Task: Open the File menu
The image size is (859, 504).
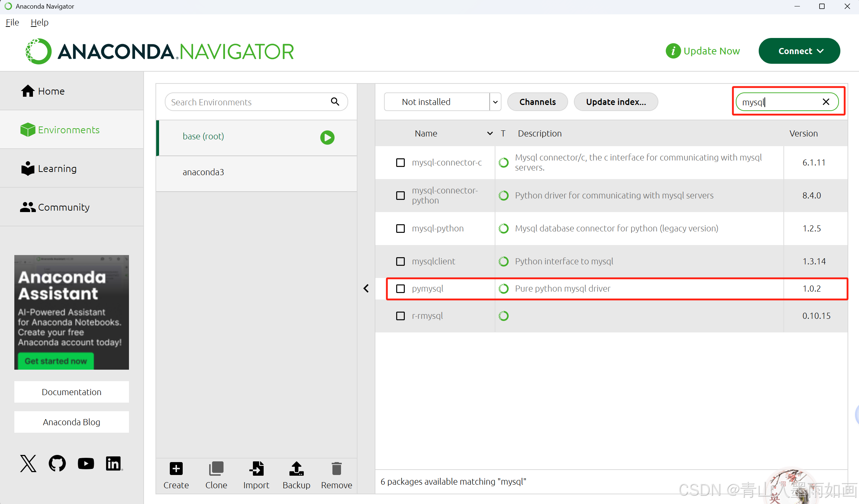Action: (12, 23)
